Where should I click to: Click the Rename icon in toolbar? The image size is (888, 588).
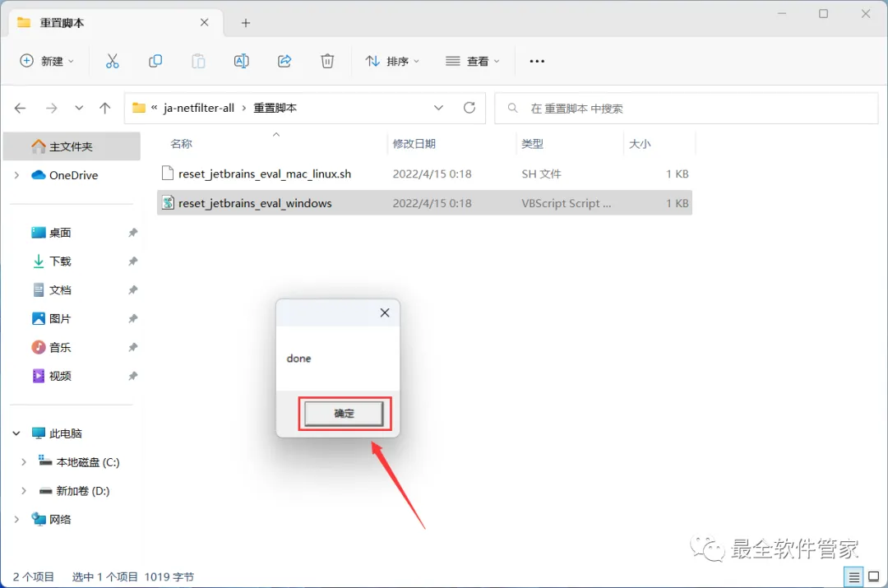point(241,61)
